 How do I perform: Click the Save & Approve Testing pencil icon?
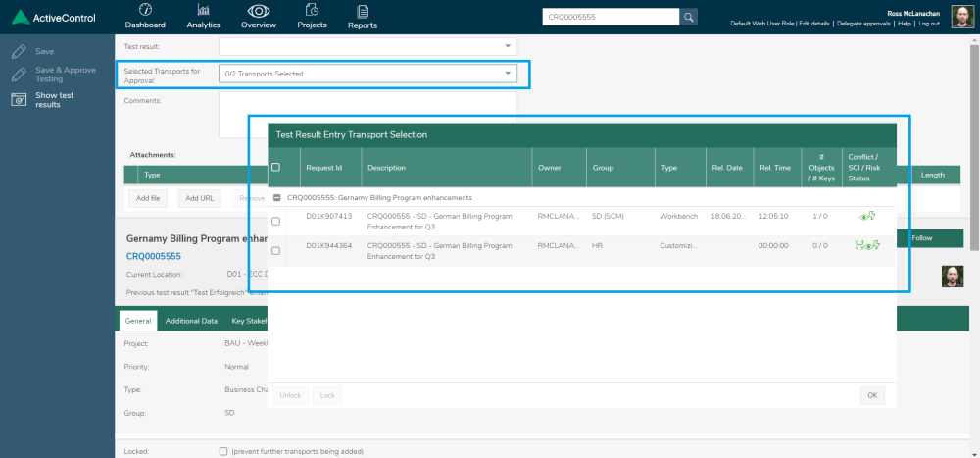(x=19, y=75)
